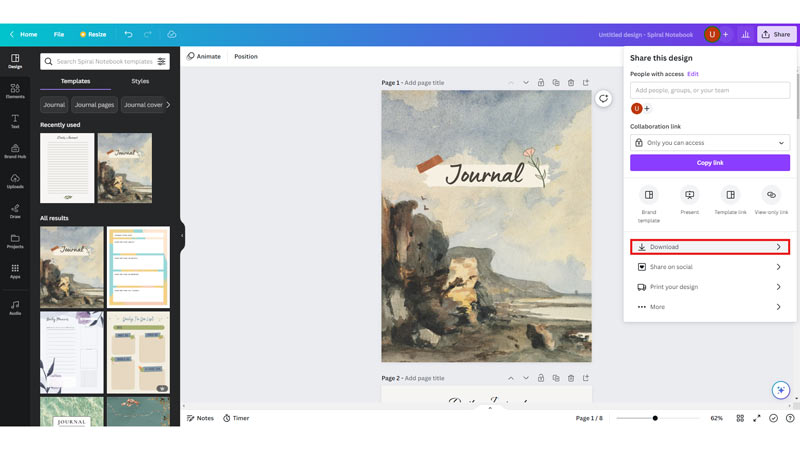Select the lined page recently used template
800x450 pixels.
point(67,168)
